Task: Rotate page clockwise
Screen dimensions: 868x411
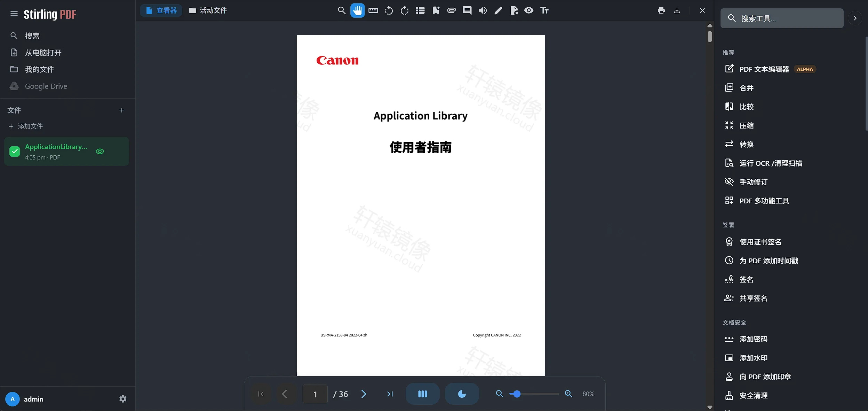Action: [x=404, y=10]
